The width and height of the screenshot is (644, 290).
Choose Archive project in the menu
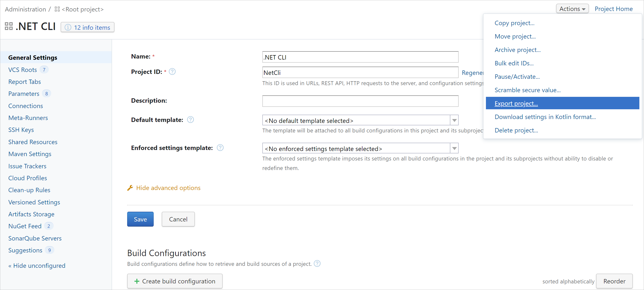pyautogui.click(x=518, y=50)
